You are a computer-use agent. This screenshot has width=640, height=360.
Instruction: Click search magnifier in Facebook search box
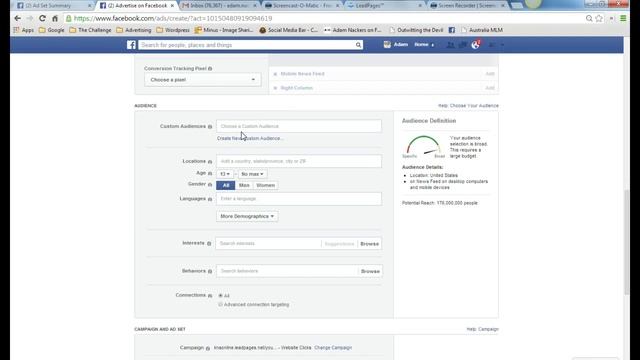358,45
